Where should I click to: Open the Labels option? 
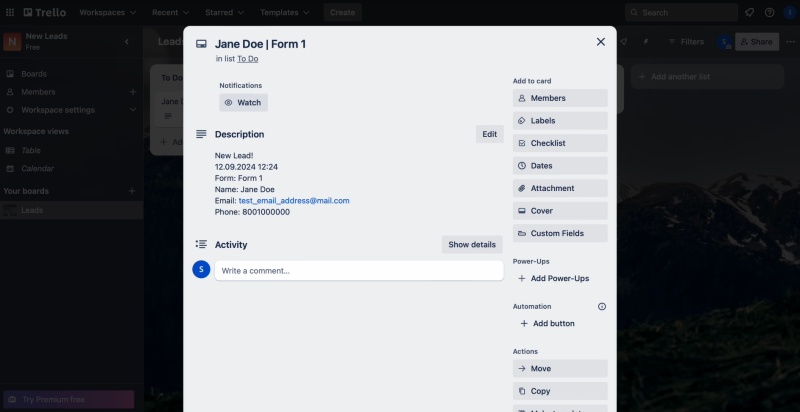coord(560,121)
